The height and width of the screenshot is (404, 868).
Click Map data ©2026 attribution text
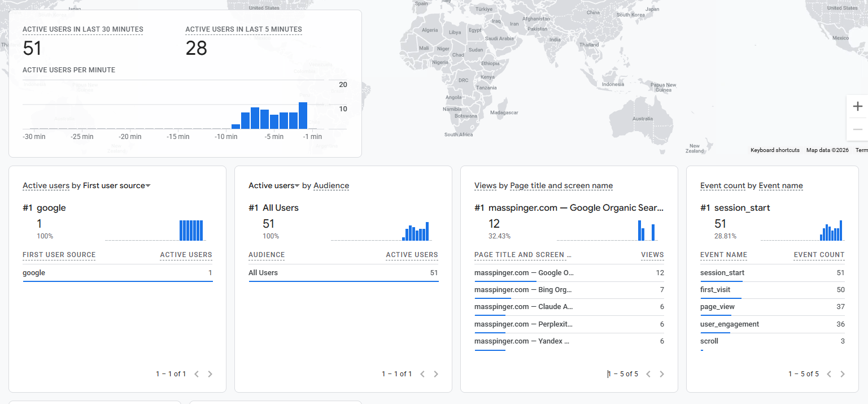pyautogui.click(x=827, y=150)
